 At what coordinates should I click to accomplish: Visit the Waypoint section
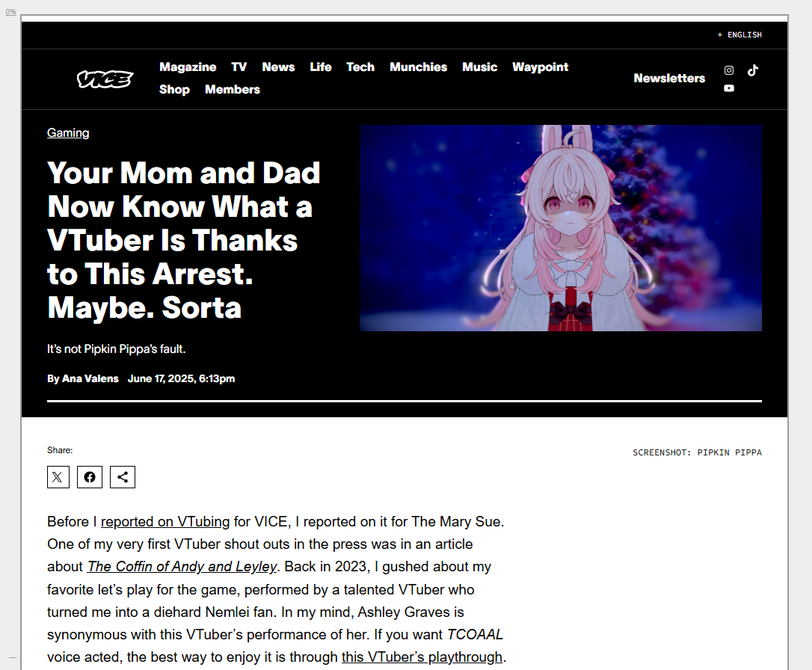[x=540, y=67]
